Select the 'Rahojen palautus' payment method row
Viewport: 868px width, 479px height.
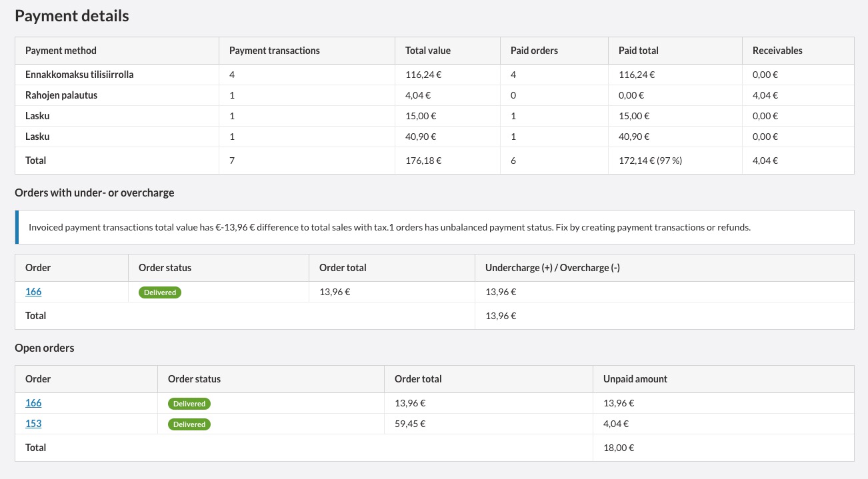[x=434, y=95]
